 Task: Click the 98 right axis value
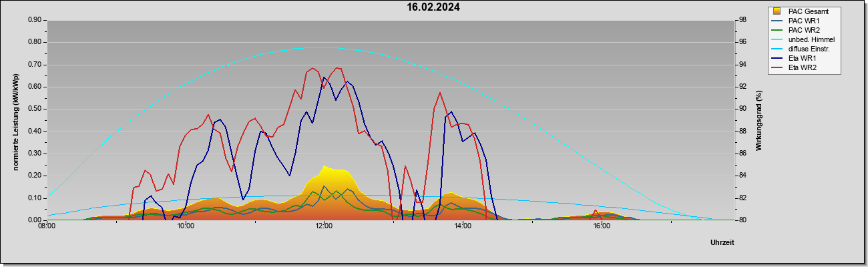point(742,20)
